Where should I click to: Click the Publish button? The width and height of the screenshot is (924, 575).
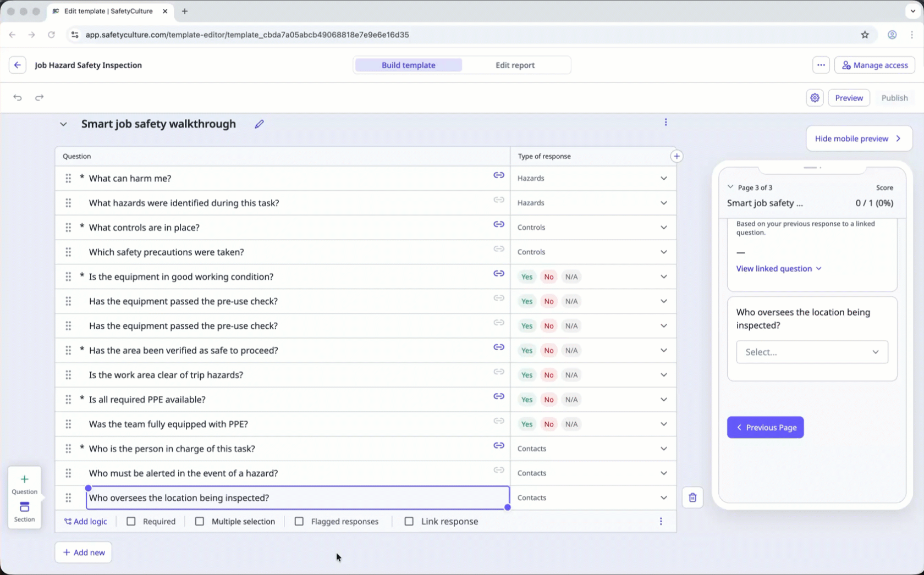pyautogui.click(x=894, y=98)
